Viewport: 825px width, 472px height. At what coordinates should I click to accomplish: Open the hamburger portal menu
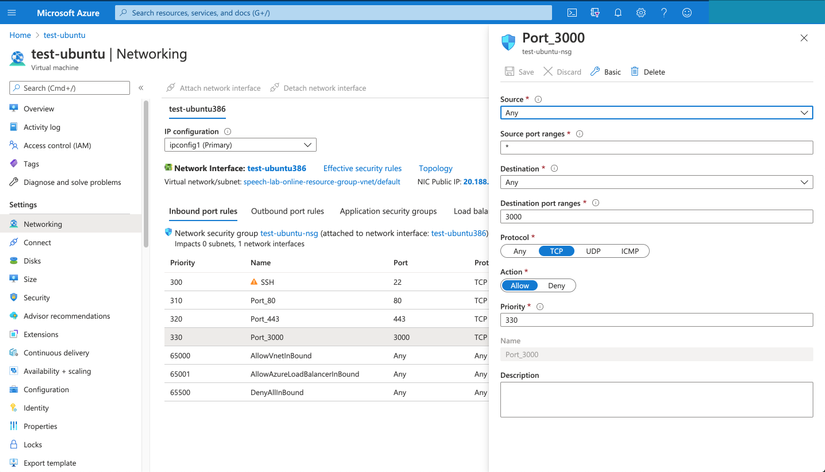click(12, 13)
